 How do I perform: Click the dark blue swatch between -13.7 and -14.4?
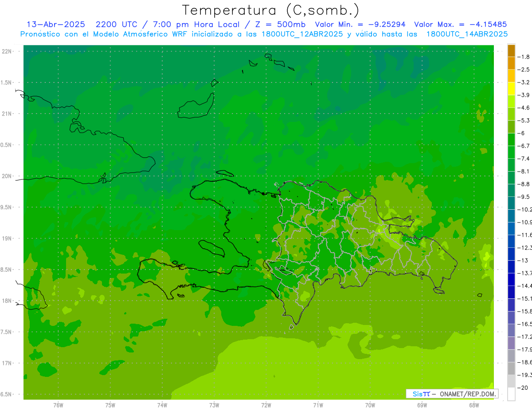(511, 279)
